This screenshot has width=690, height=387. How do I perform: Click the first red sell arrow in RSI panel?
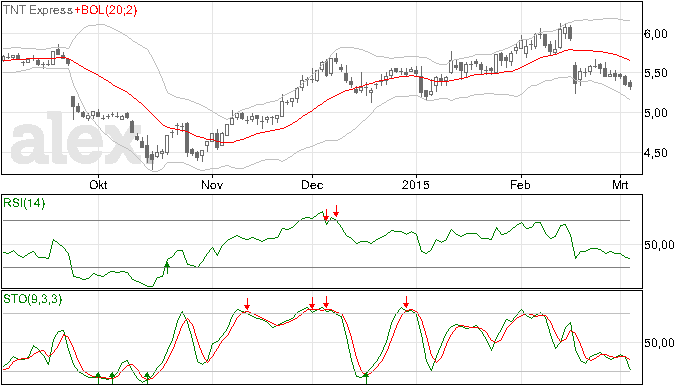(326, 215)
